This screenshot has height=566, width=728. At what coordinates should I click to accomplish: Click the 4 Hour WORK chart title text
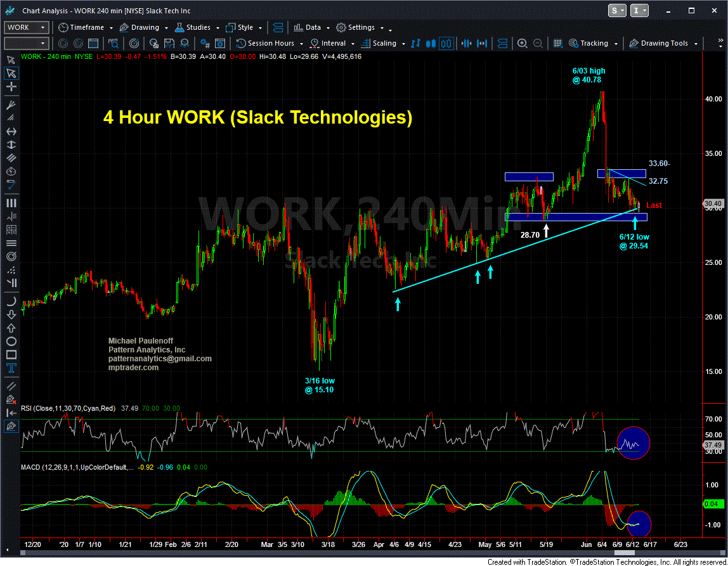(257, 117)
